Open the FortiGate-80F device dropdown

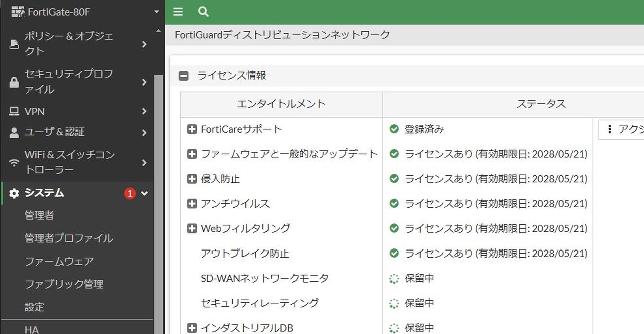tap(156, 12)
